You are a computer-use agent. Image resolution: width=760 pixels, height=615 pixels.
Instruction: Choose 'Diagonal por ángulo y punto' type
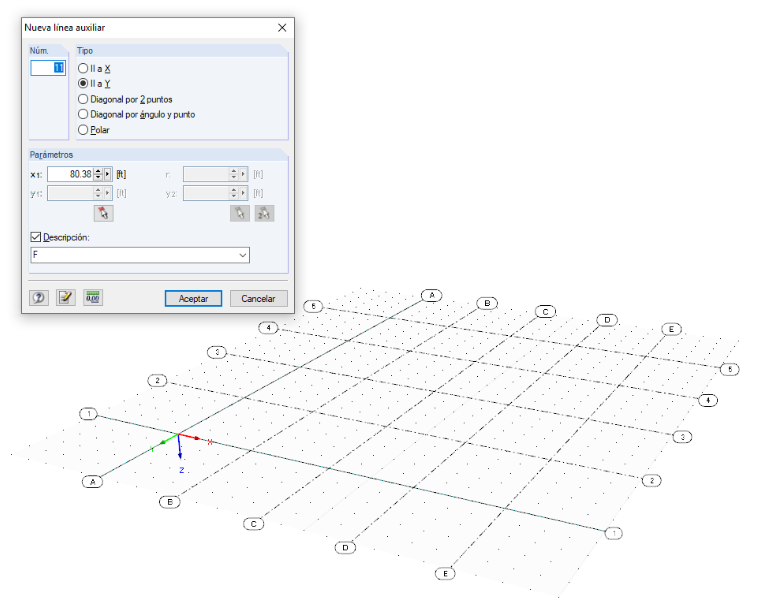pos(137,114)
